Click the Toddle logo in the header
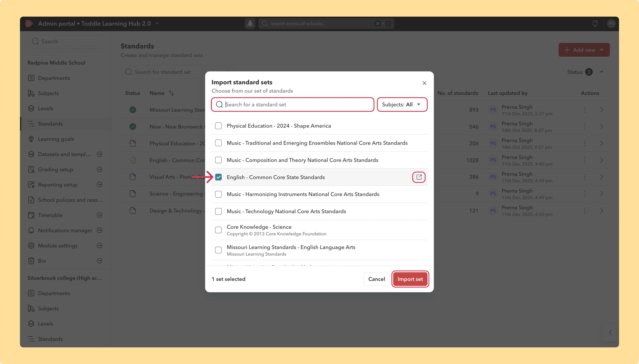639x364 pixels. click(29, 23)
